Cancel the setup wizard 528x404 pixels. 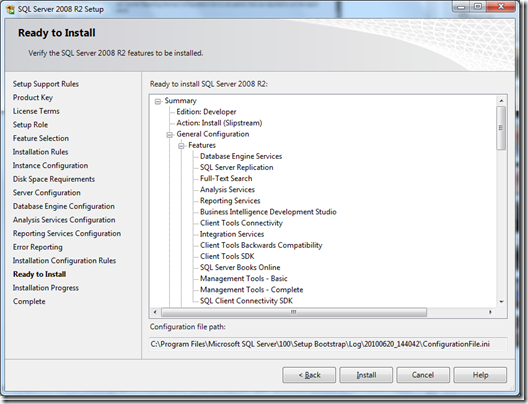click(x=423, y=375)
